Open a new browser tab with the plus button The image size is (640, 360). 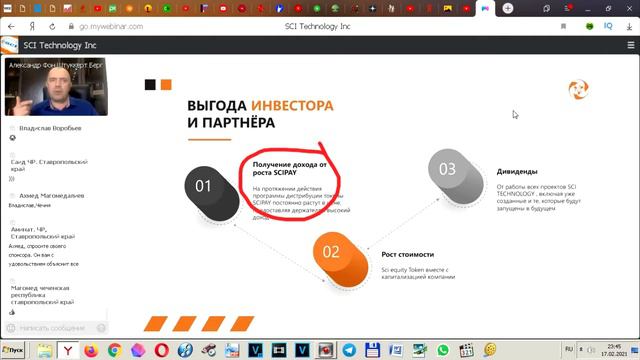coord(508,8)
